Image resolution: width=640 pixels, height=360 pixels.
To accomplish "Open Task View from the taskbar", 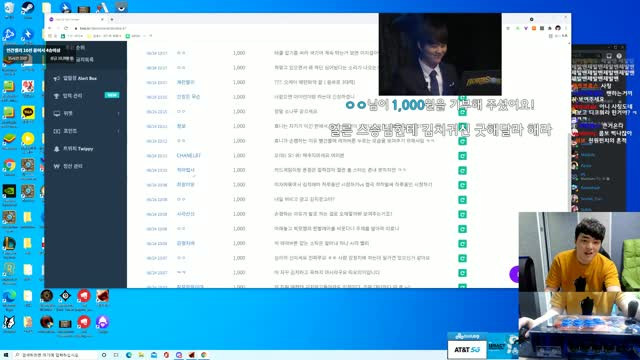I will click(x=116, y=355).
